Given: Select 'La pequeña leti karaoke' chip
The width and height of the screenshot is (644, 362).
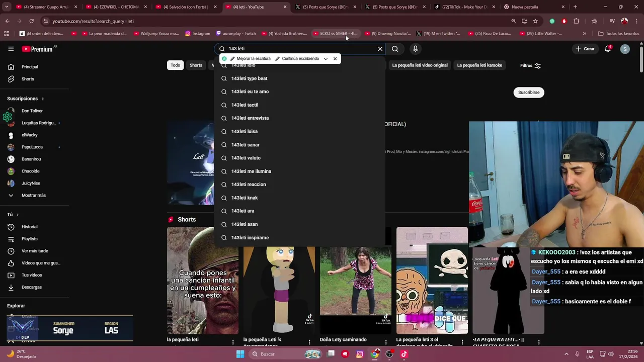Looking at the screenshot, I should pyautogui.click(x=479, y=65).
